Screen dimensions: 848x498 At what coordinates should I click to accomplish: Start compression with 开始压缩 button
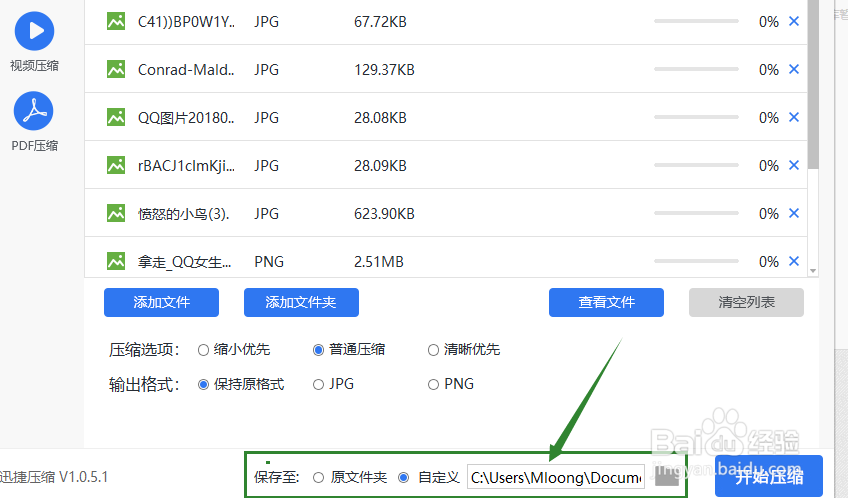pyautogui.click(x=769, y=476)
